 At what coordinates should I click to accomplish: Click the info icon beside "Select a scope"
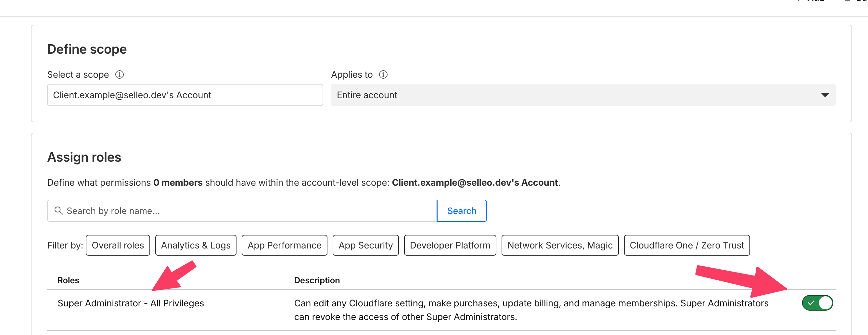coord(120,74)
